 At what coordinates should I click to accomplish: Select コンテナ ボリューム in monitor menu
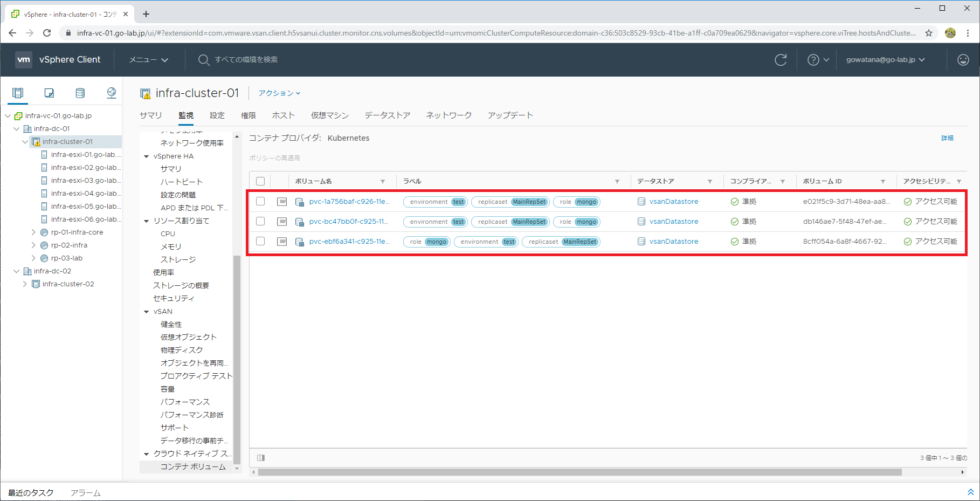(193, 467)
